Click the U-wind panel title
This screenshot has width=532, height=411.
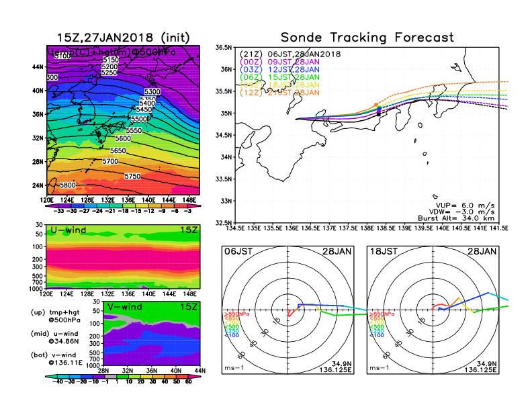(x=66, y=231)
